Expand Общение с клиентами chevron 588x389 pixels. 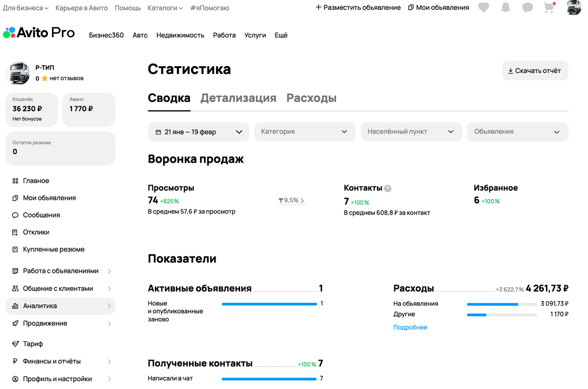pos(109,289)
